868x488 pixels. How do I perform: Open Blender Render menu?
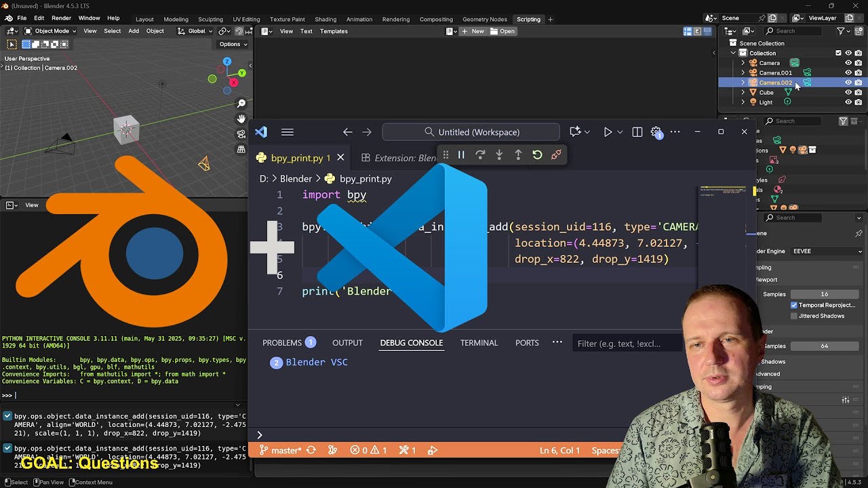click(x=61, y=18)
